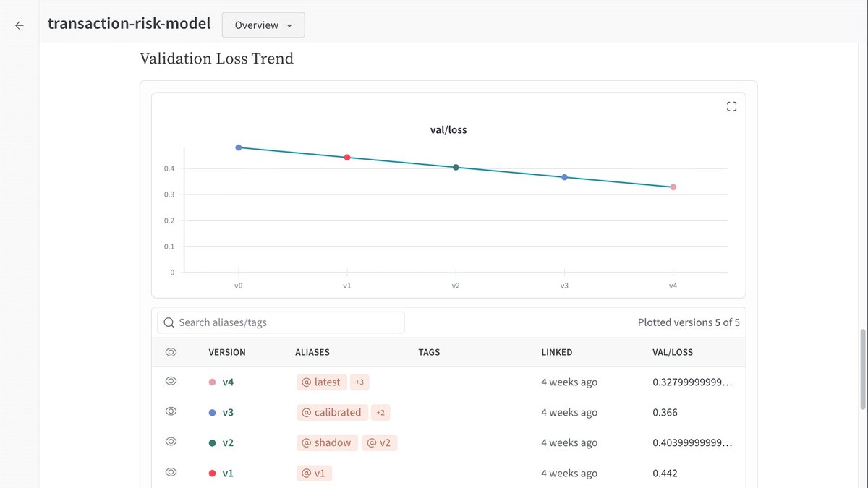Click the ALIASES column header
Viewport: 868px width, 488px height.
point(312,352)
